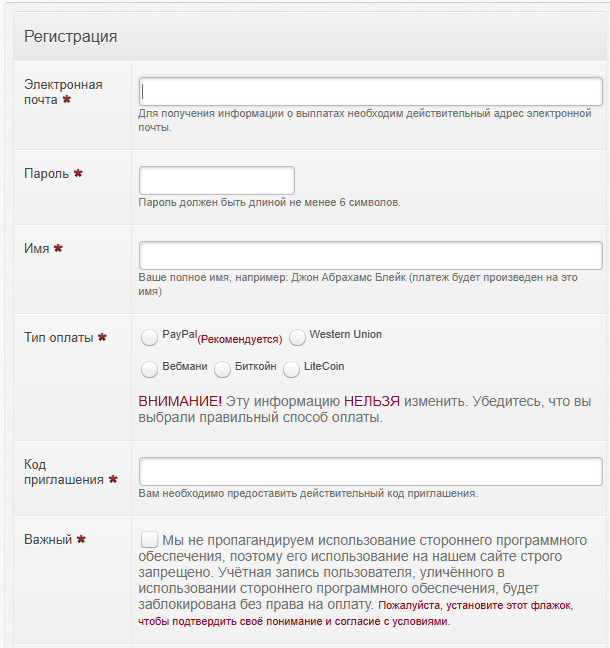Click the "Имя" field label
Image resolution: width=610 pixels, height=648 pixels.
click(36, 248)
